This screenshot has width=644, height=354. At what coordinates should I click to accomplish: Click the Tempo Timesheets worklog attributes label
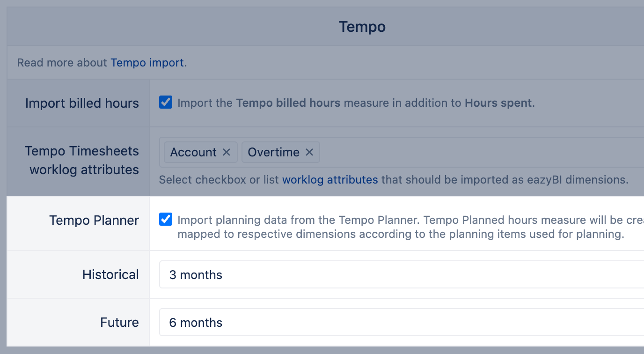82,160
